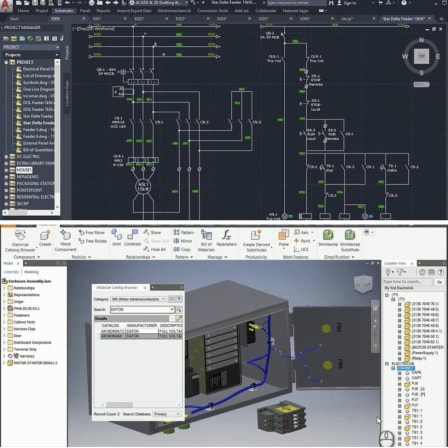Toggle checkbox beside PowerSupply in Location View
Image resolution: width=448 pixels, height=448 pixels.
(x=400, y=353)
